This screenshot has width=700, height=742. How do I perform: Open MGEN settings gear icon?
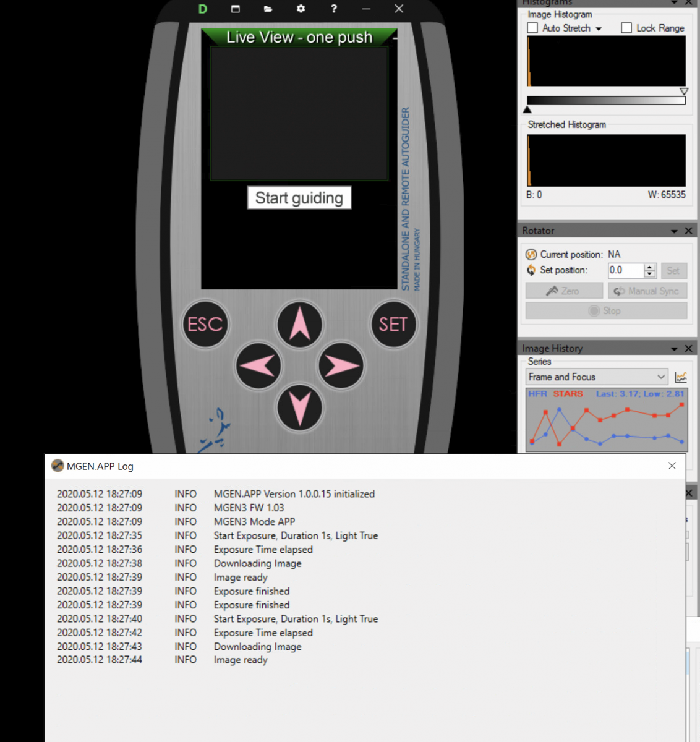[x=301, y=9]
